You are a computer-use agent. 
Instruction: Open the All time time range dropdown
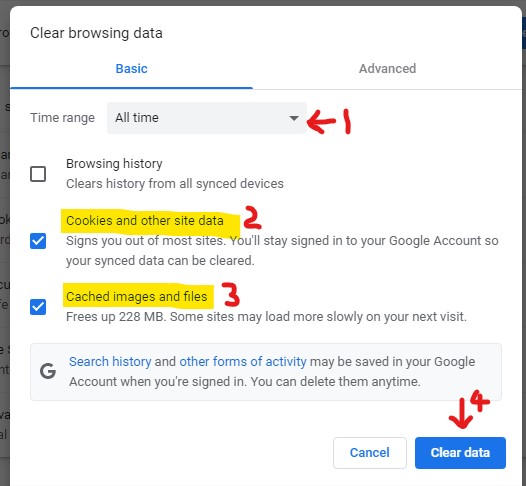(207, 118)
